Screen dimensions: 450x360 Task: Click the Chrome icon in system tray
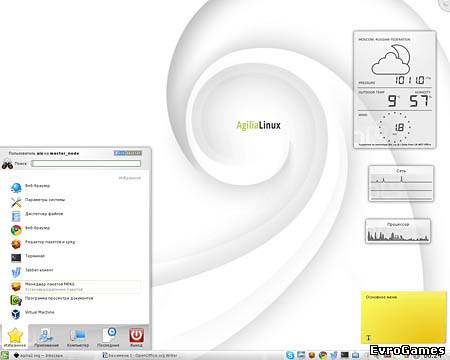tap(323, 355)
